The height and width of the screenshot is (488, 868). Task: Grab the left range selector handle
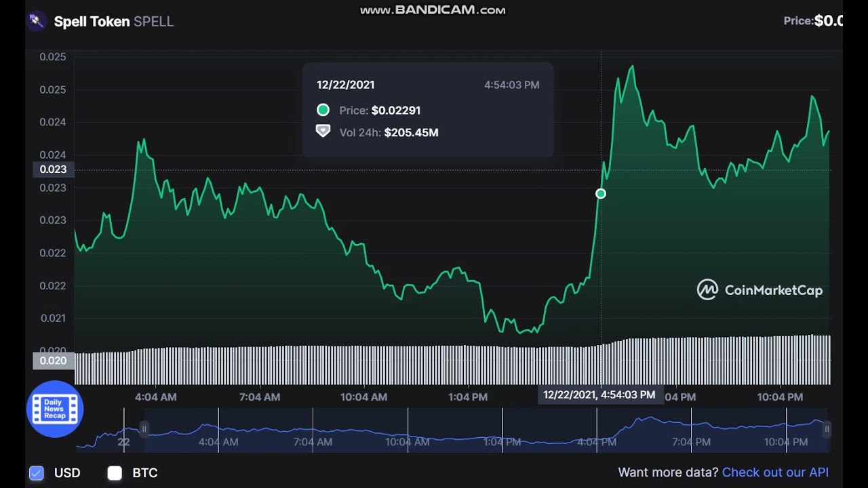click(144, 429)
